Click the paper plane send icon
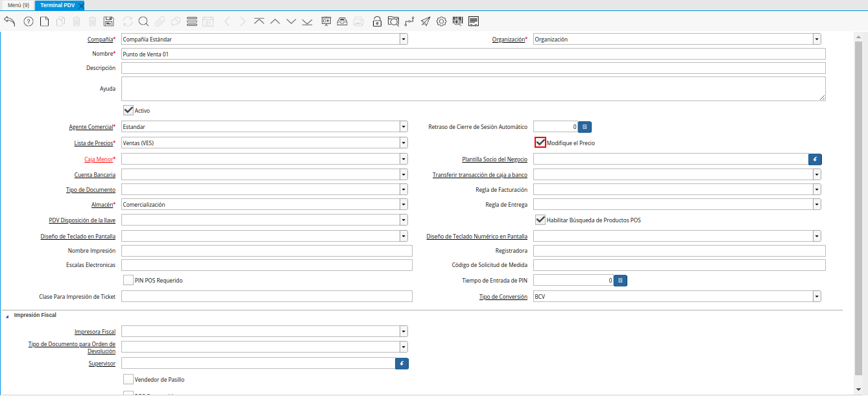The height and width of the screenshot is (396, 868). tap(426, 21)
